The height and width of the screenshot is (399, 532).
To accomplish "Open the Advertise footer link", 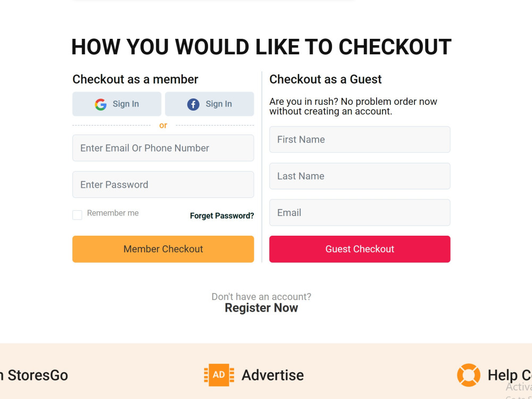I will coord(272,375).
